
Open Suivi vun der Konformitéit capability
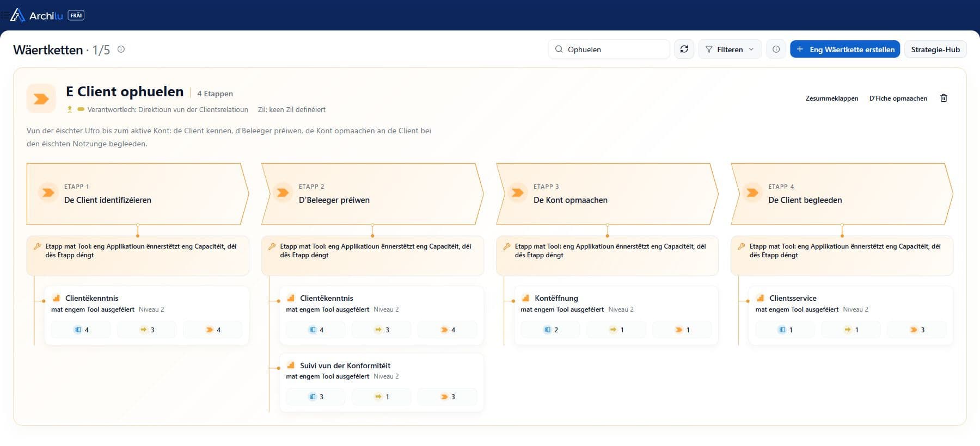(381, 382)
